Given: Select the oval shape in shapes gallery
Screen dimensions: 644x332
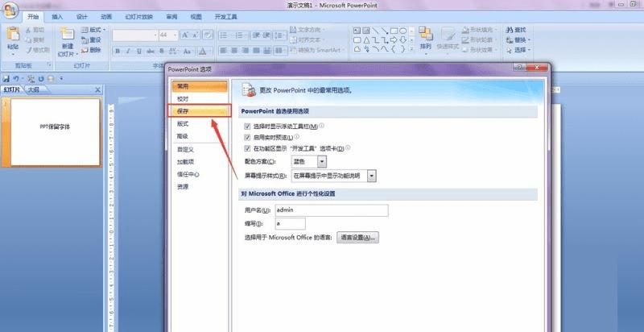Looking at the screenshot, I should pyautogui.click(x=403, y=31).
